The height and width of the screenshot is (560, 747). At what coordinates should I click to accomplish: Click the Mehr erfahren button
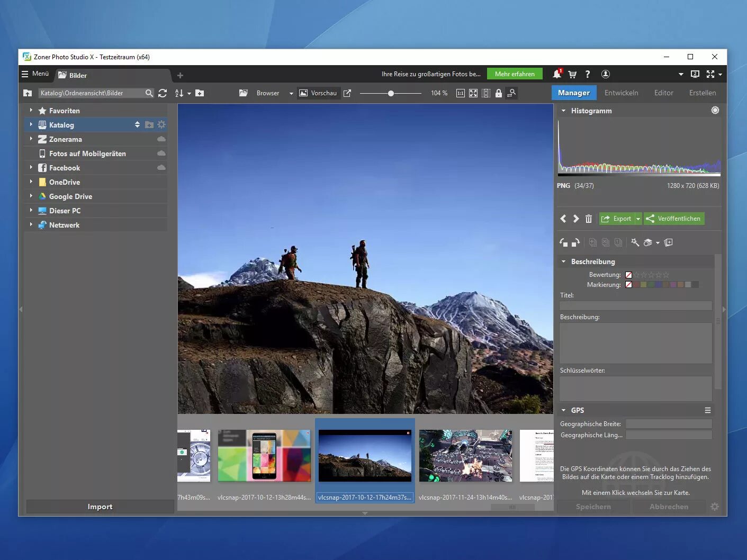click(x=515, y=74)
